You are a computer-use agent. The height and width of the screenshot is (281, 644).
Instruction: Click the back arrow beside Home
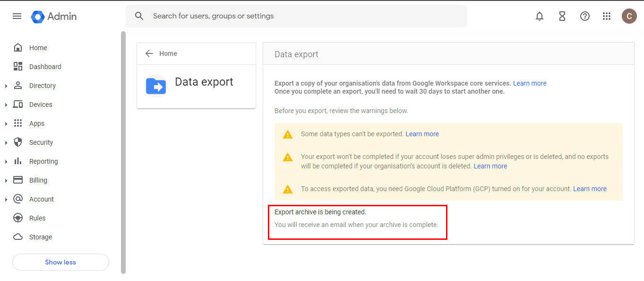coord(149,53)
